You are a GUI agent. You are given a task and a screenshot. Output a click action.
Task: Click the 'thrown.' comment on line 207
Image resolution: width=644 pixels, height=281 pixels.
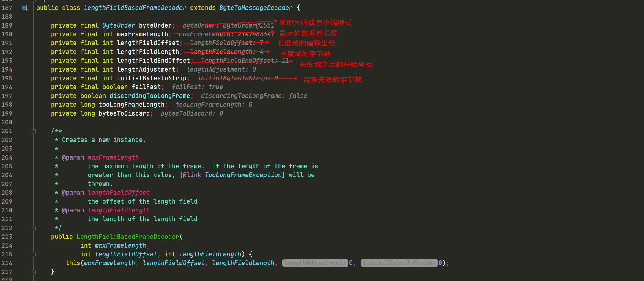coord(100,184)
